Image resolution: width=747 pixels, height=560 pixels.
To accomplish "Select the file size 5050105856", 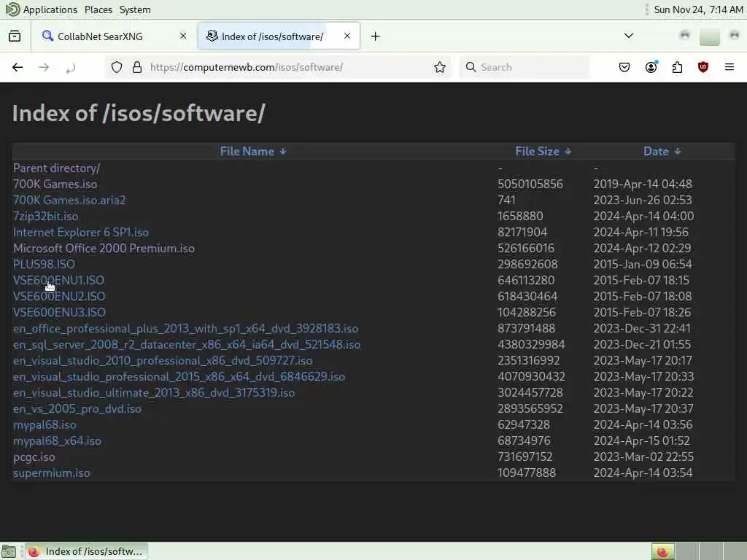I will click(x=530, y=184).
